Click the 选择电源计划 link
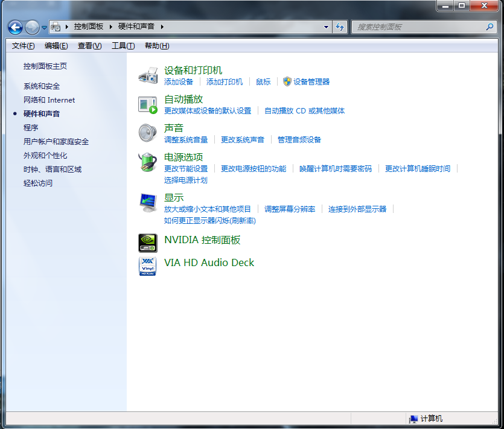The height and width of the screenshot is (429, 504). click(185, 180)
